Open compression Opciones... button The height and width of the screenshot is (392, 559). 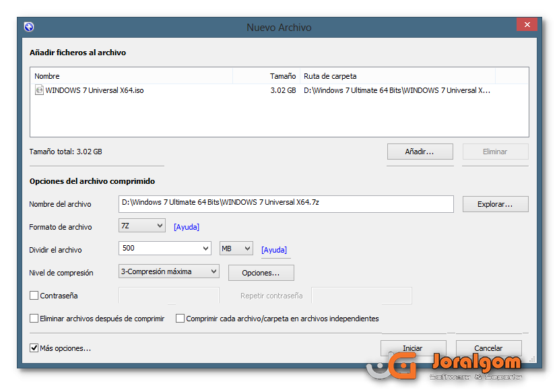coord(261,273)
